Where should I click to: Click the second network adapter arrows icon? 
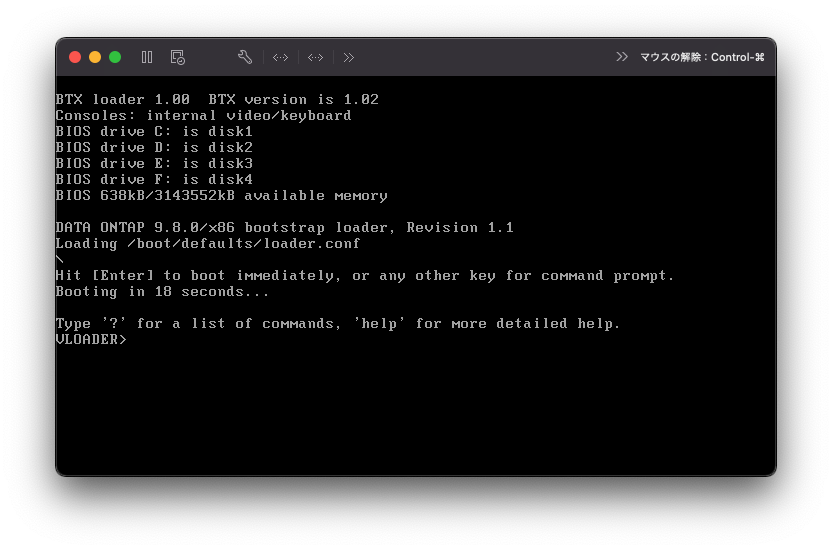click(315, 57)
